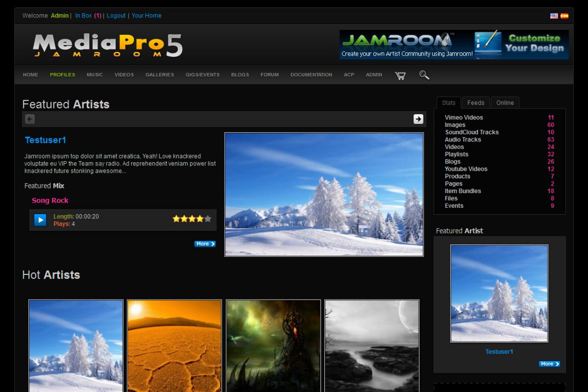Switch to the Feeds tab
The height and width of the screenshot is (392, 588).
(x=476, y=103)
